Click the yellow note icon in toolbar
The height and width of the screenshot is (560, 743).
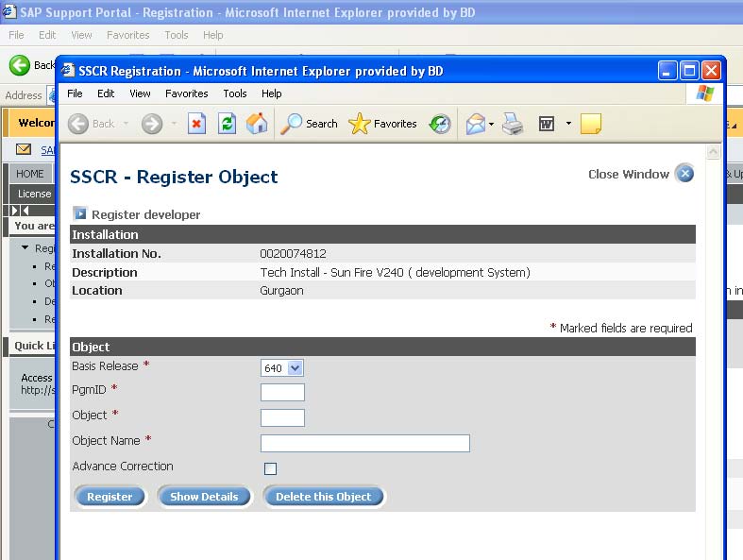(591, 124)
